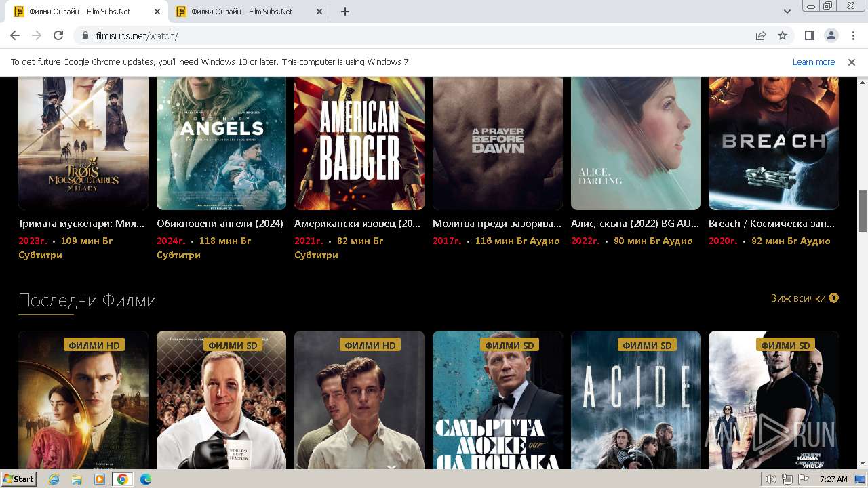Expand the tab search chevron
The width and height of the screenshot is (868, 488).
pos(787,12)
